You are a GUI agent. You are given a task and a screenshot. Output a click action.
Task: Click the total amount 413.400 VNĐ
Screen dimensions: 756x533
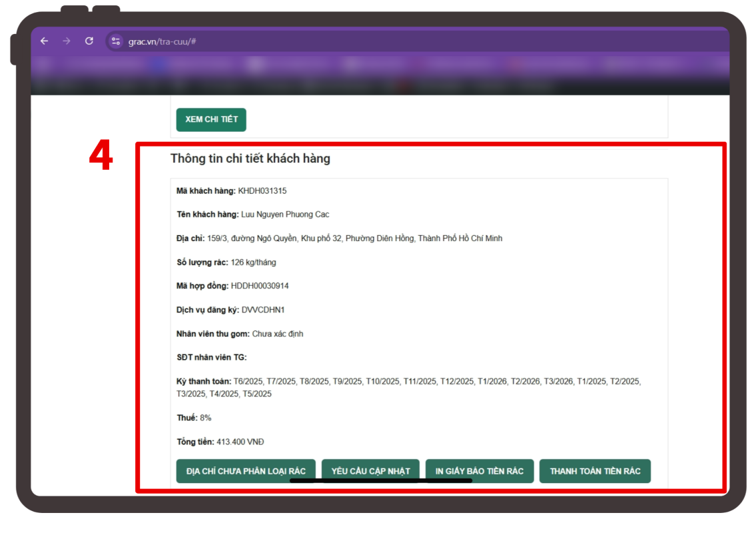point(240,442)
